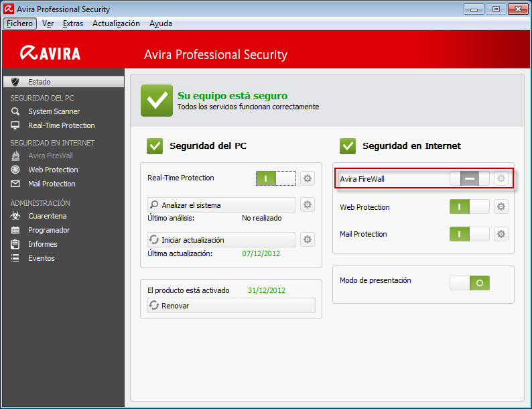Click the Avira title bar umbrella icon
This screenshot has width=532, height=409.
coord(9,9)
